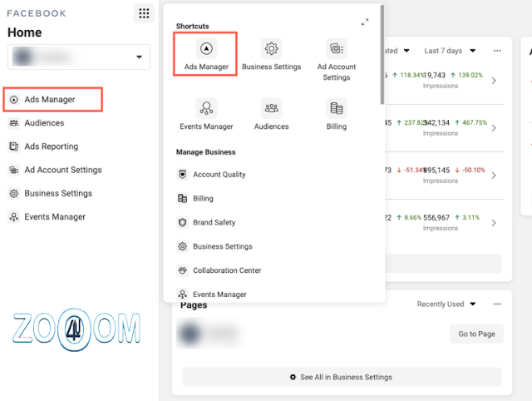Go to Events Manager in left sidebar
This screenshot has width=532, height=401.
47,216
